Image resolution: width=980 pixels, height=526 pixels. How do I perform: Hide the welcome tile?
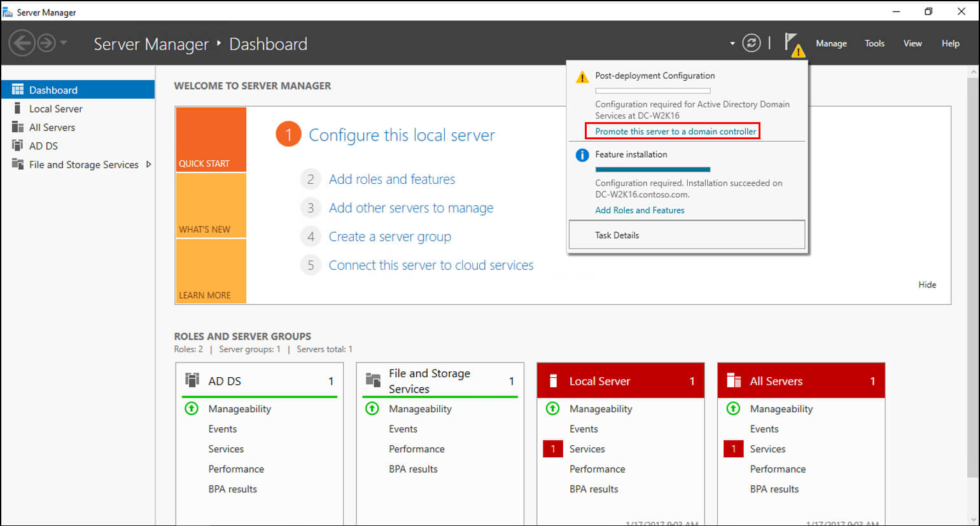coord(927,284)
